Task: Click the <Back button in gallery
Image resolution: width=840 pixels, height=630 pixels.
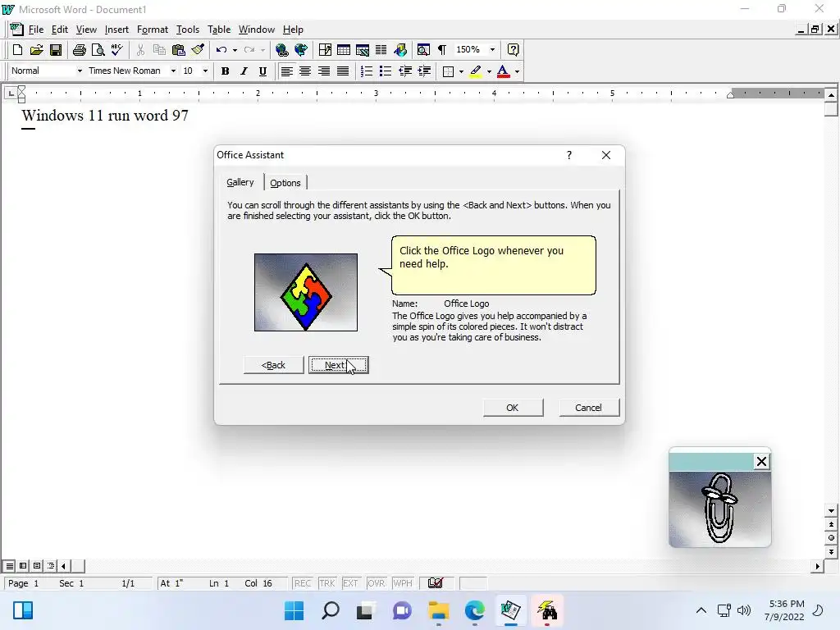Action: click(x=273, y=365)
